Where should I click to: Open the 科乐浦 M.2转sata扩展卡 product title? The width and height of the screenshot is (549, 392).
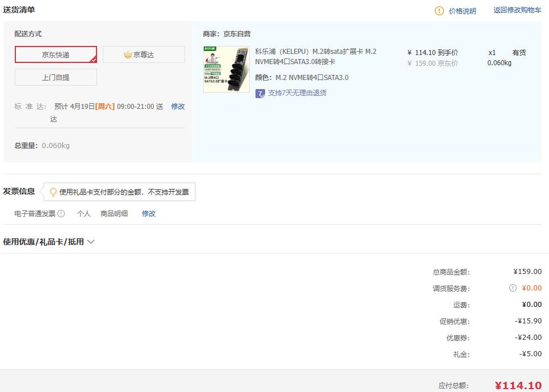click(316, 56)
